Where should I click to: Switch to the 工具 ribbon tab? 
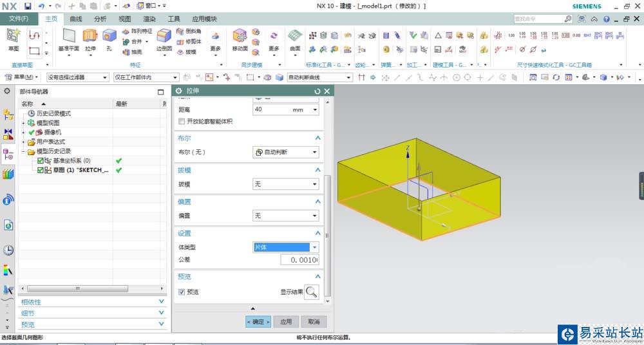pyautogui.click(x=174, y=19)
